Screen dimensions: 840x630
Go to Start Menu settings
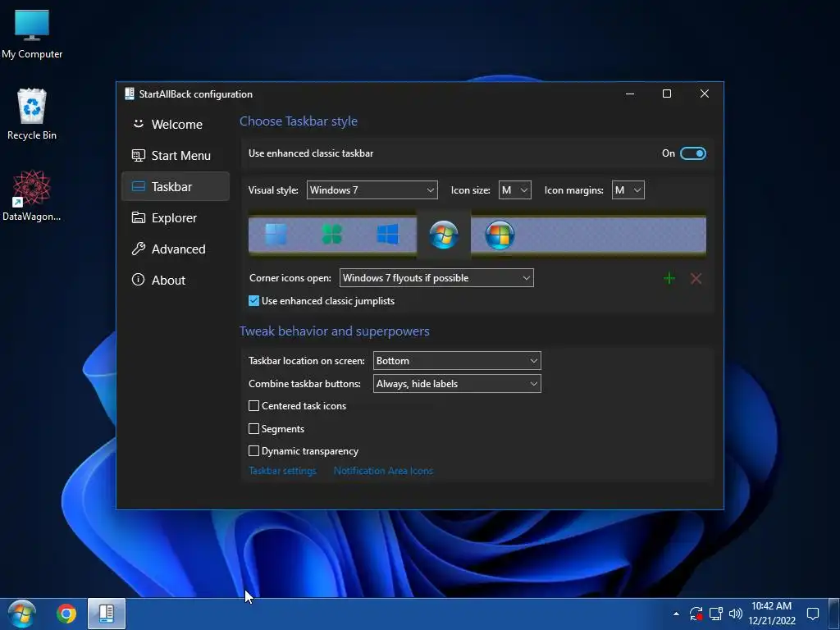(x=176, y=155)
